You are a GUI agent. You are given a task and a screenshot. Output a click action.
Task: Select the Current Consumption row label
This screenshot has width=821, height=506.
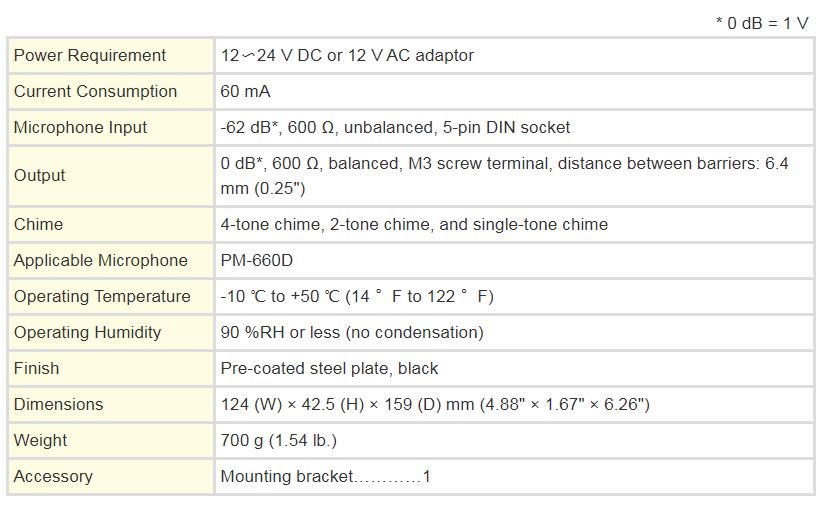coord(95,91)
